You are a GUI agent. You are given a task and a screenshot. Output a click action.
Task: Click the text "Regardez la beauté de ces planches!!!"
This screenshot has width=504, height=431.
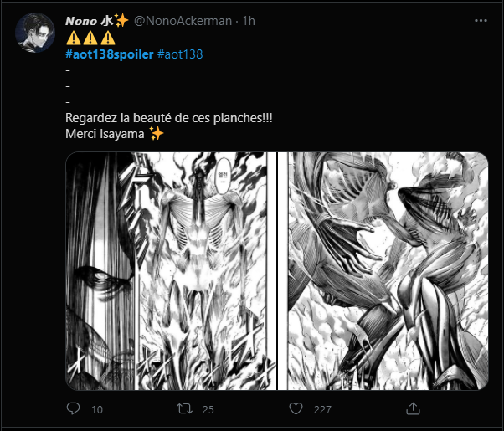pos(168,118)
